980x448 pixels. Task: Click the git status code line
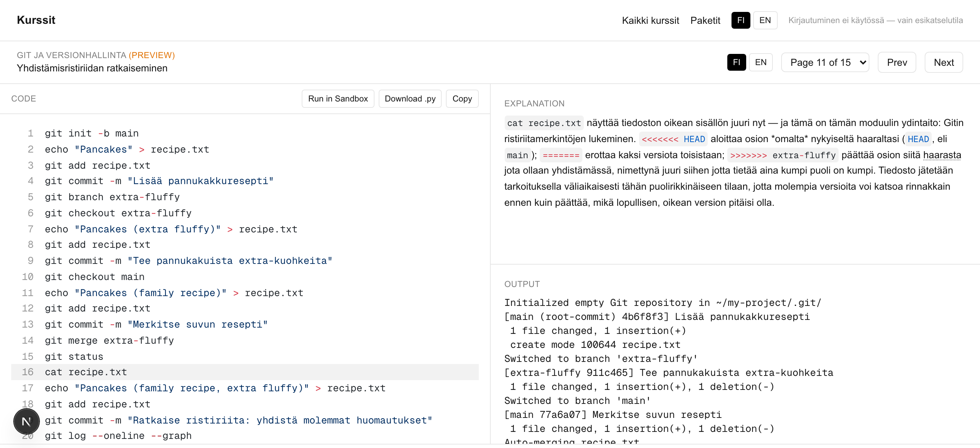coord(245,356)
